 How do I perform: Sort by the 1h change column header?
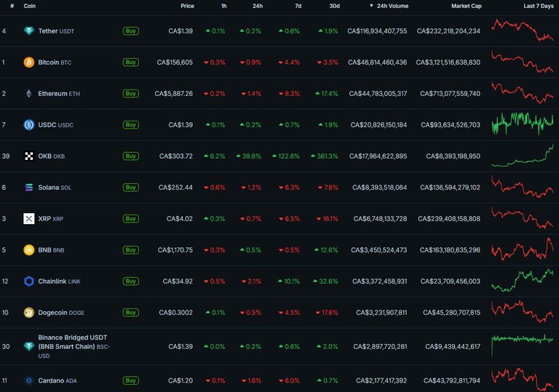pyautogui.click(x=223, y=6)
